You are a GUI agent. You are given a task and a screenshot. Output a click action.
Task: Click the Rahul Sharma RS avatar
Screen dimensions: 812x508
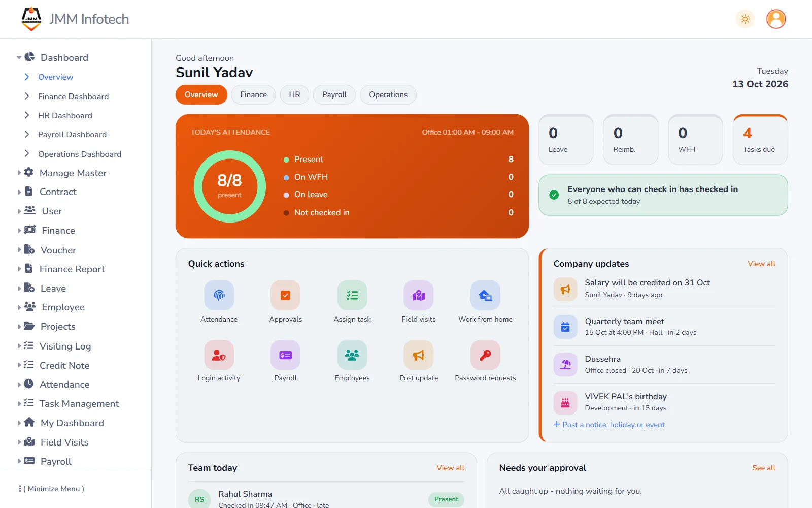point(199,499)
